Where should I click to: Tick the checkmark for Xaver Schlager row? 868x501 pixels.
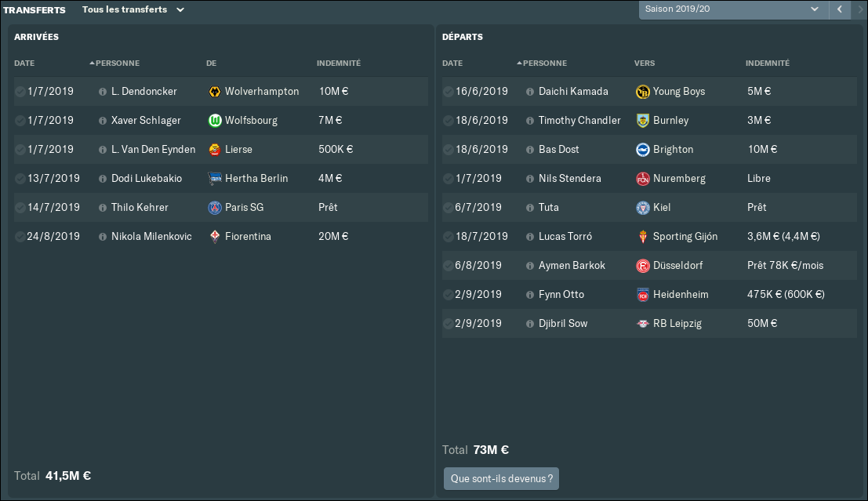tap(20, 120)
